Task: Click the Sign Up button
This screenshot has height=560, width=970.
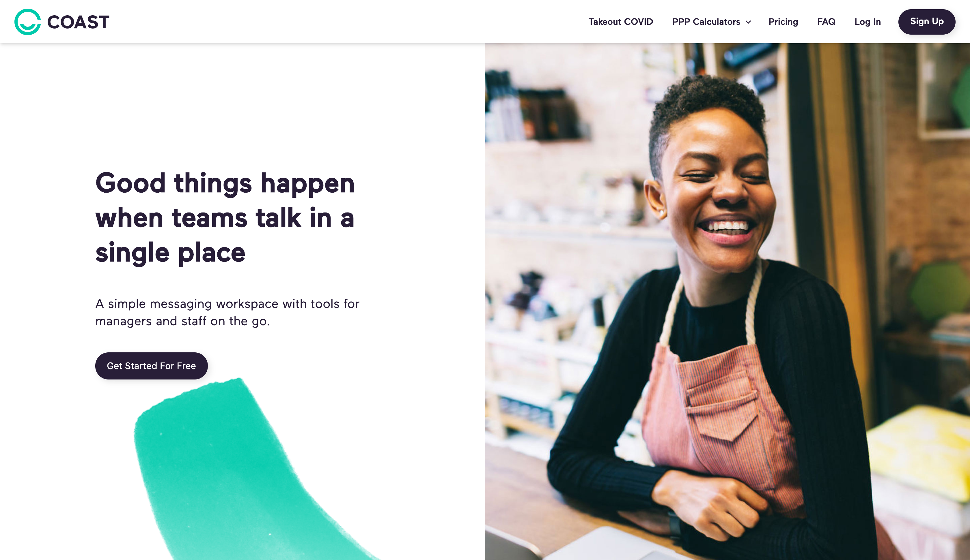Action: (x=926, y=22)
